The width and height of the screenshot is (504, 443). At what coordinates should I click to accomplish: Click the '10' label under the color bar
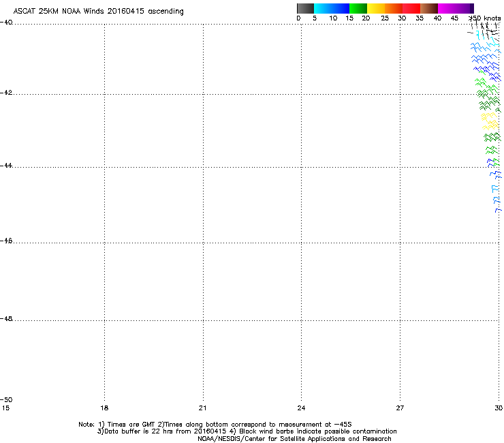[333, 18]
